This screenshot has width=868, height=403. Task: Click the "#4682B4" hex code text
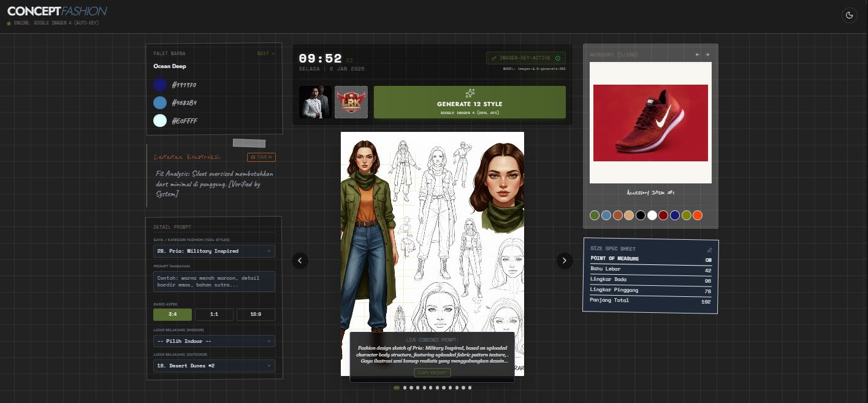pyautogui.click(x=184, y=103)
